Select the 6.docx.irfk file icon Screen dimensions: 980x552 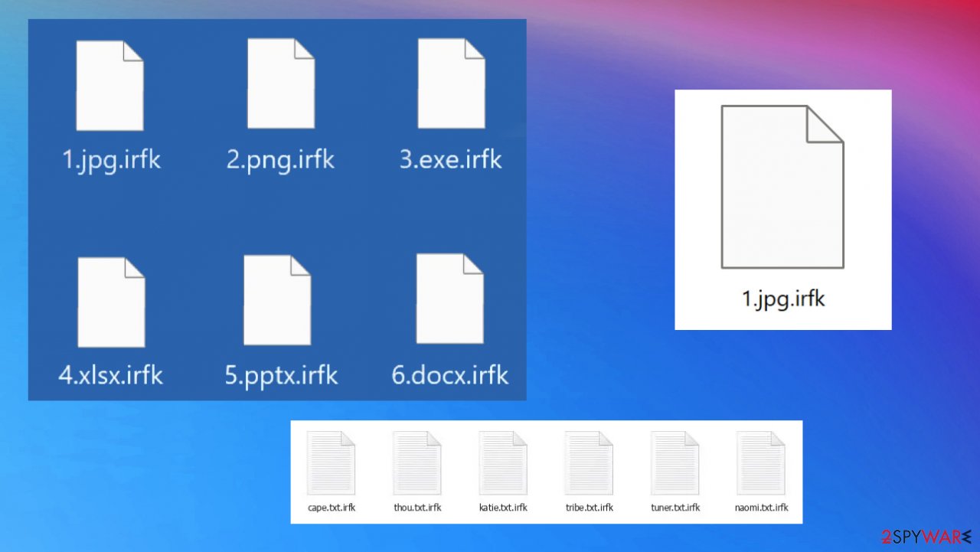coord(449,298)
